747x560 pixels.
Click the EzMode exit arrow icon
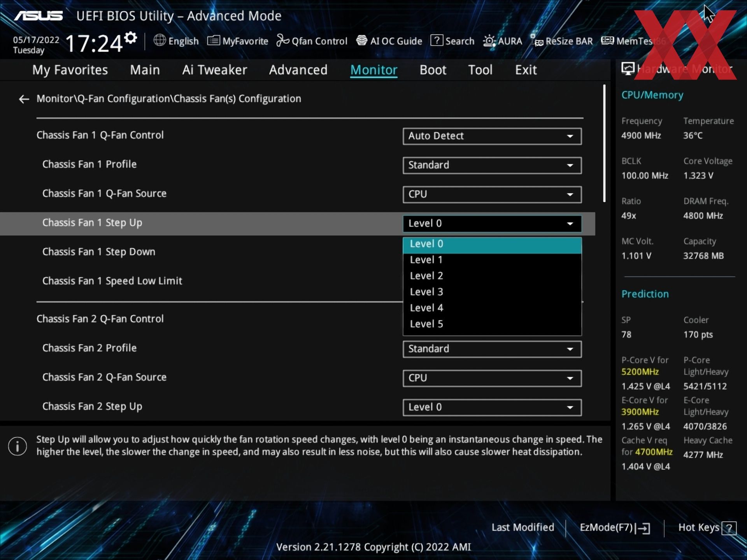643,528
